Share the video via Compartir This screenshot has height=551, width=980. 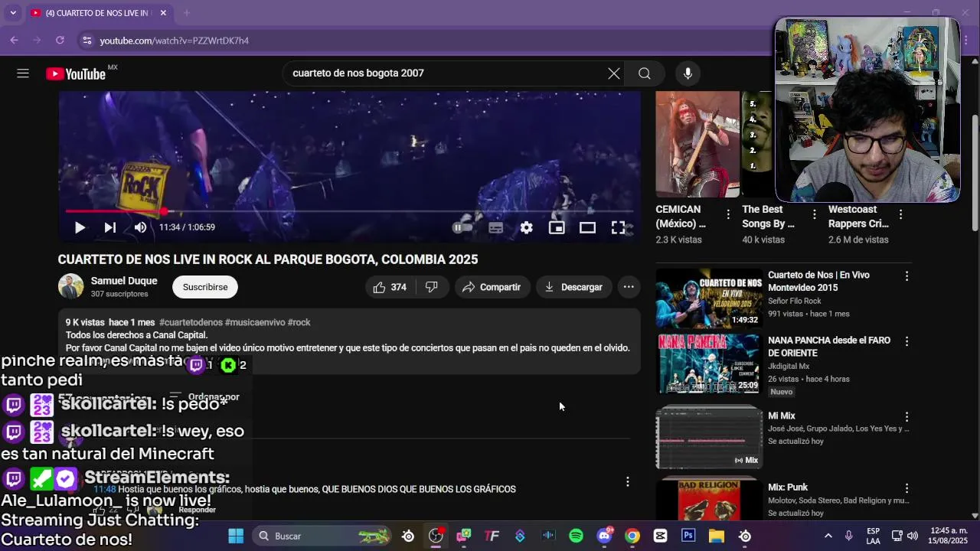point(492,287)
